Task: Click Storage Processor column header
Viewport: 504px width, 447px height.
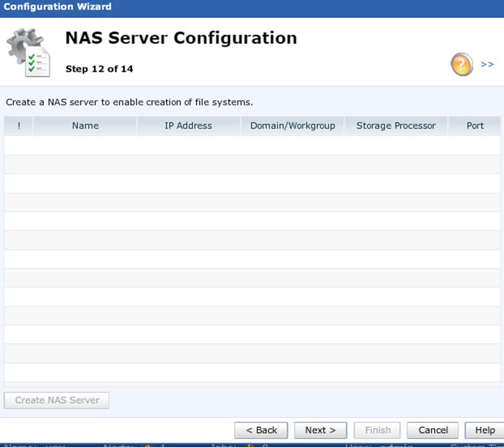Action: [x=396, y=125]
